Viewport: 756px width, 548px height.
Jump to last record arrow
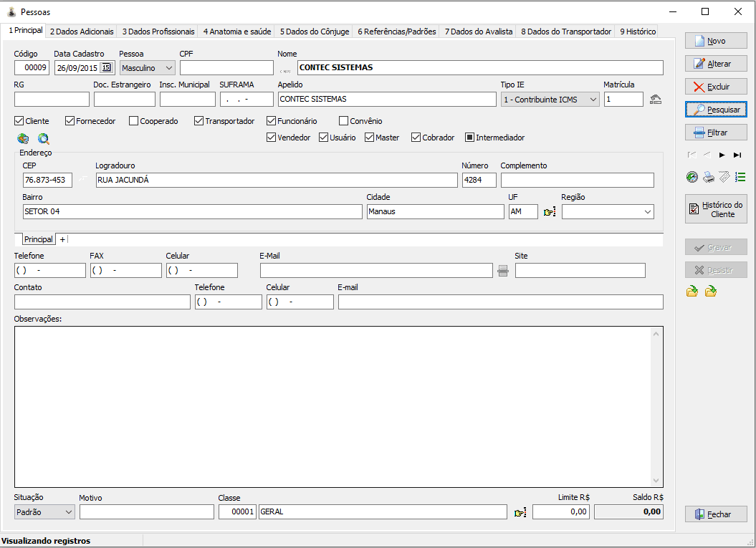tap(737, 155)
